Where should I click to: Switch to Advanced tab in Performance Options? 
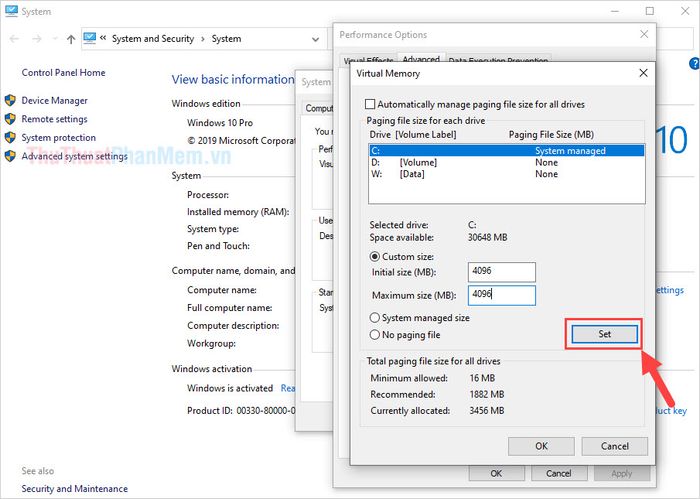tap(421, 59)
